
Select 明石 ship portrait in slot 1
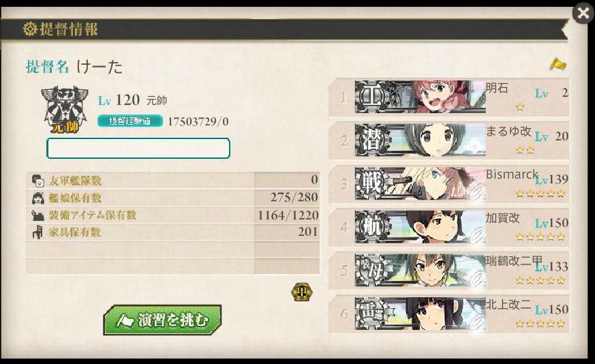pyautogui.click(x=420, y=96)
